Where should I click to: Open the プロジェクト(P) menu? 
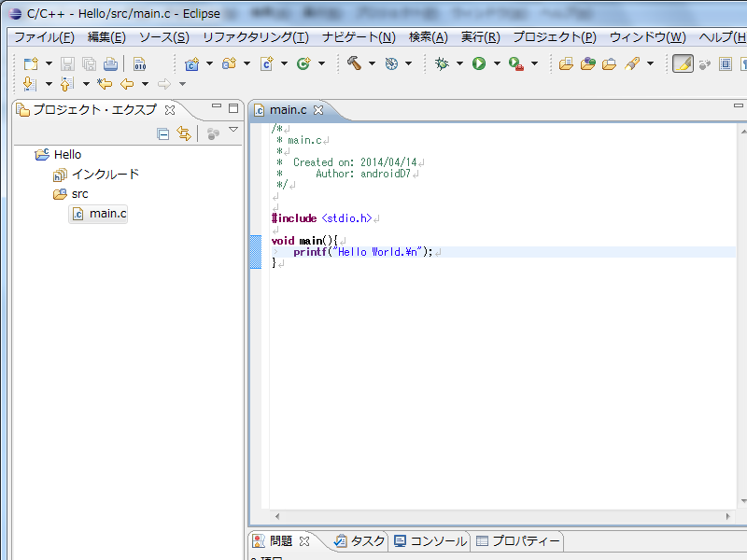tap(554, 37)
